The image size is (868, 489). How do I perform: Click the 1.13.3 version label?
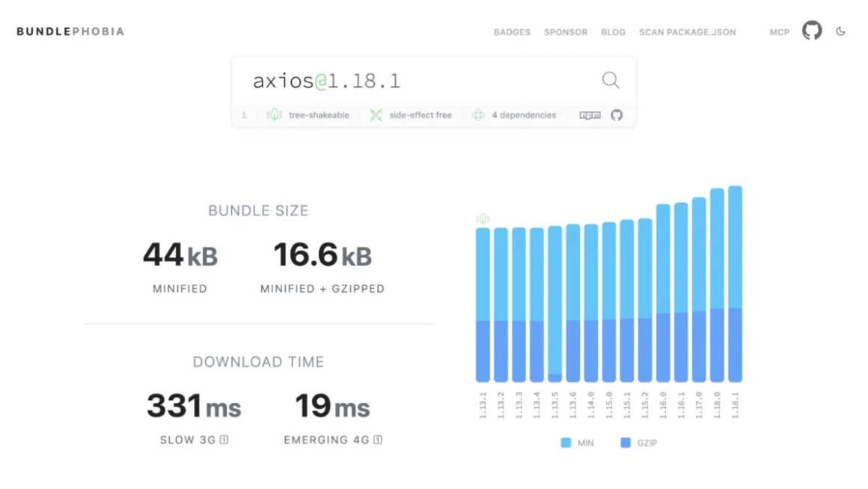point(519,405)
